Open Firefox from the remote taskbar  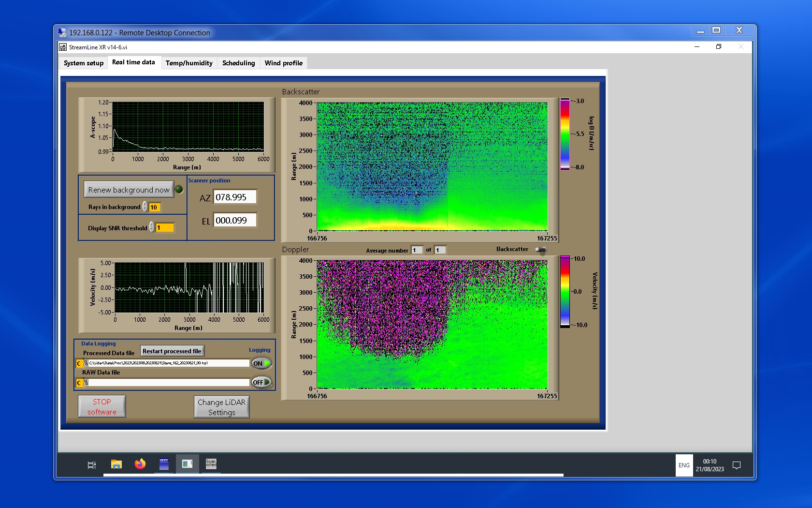140,464
